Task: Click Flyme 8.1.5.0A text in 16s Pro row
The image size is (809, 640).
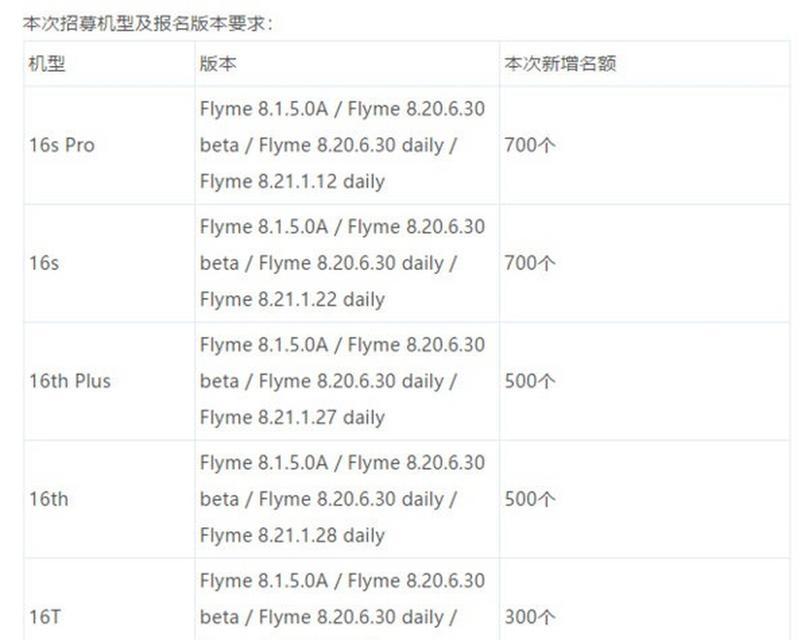Action: pos(264,109)
